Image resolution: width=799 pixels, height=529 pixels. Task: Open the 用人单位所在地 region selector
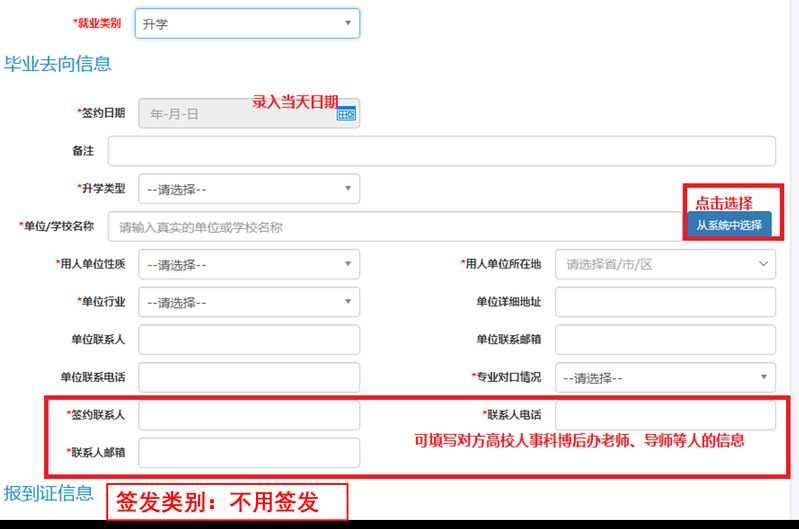pos(665,264)
